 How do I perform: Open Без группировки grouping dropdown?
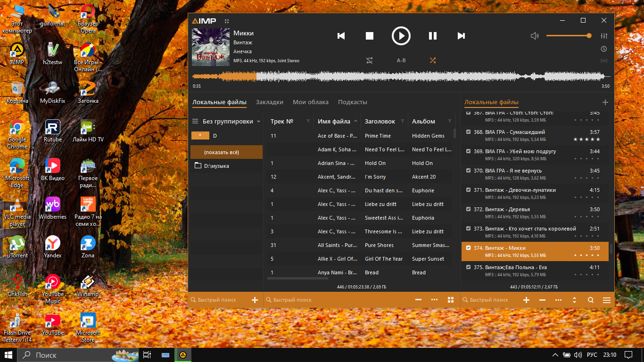click(231, 122)
